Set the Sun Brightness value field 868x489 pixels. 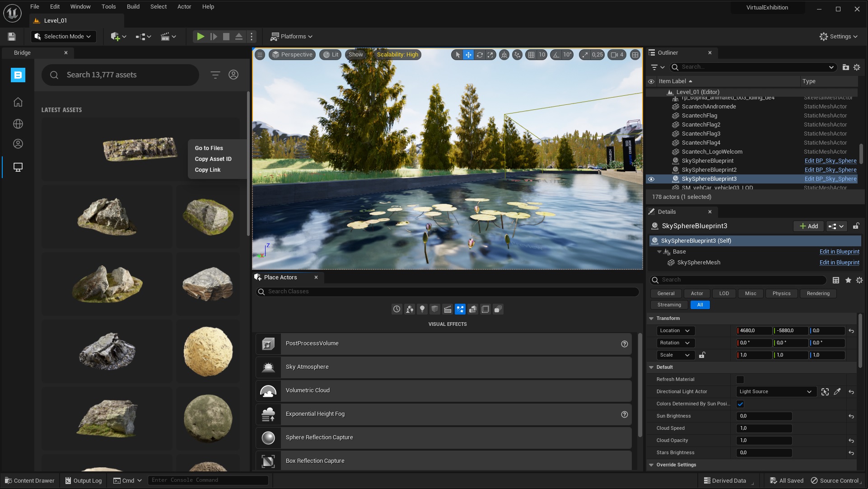click(763, 416)
